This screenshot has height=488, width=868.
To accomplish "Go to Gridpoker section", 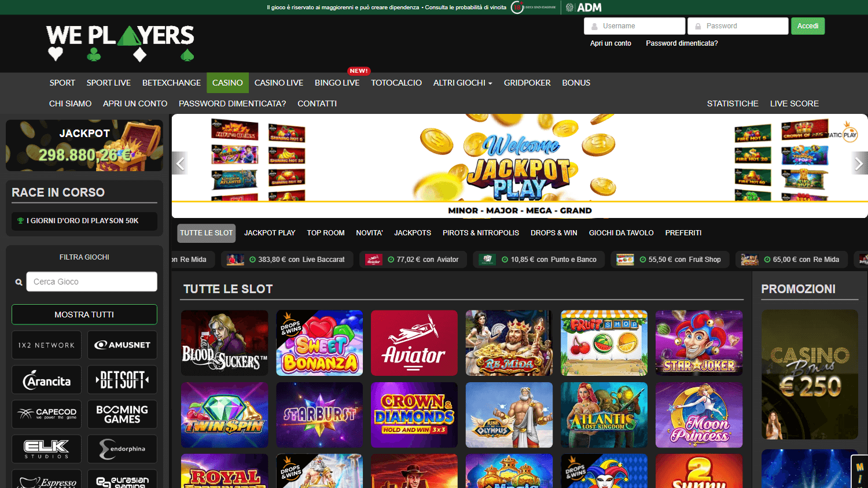I will tap(527, 83).
